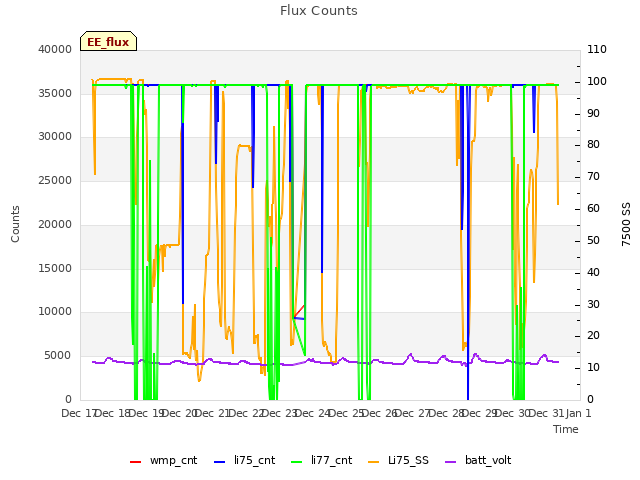Click the 5000 tick on Counts axis
640x480 pixels.
click(x=58, y=356)
